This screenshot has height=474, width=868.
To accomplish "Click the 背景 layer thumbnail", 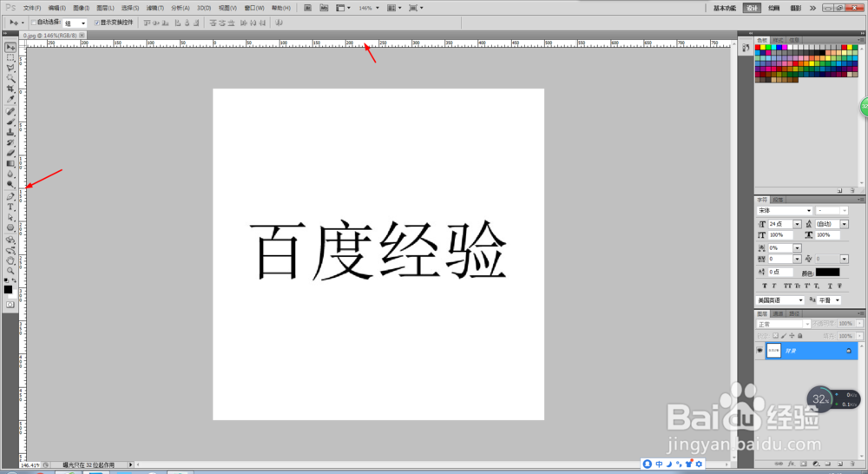I will click(x=773, y=351).
